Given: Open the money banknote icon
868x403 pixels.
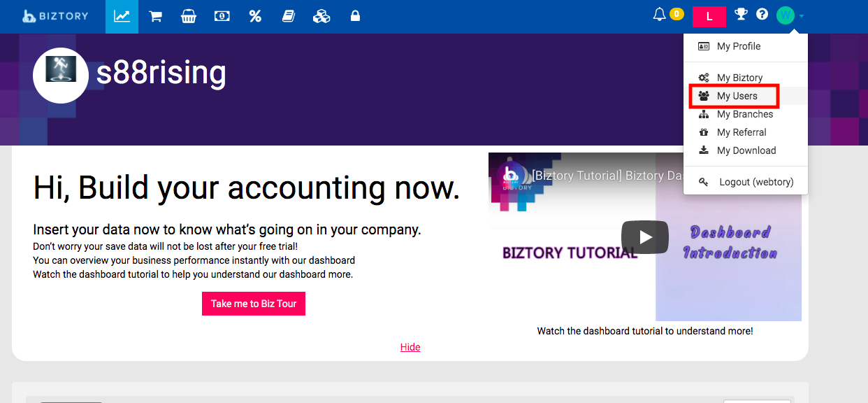Looking at the screenshot, I should click(x=222, y=16).
